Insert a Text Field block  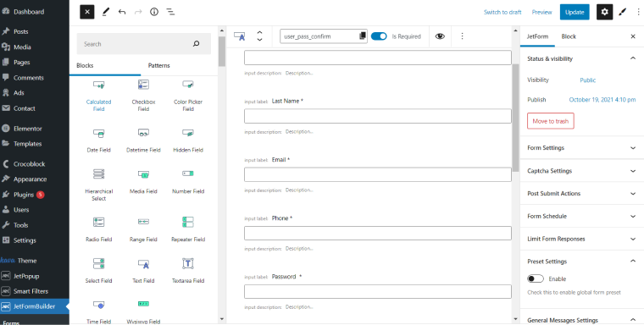click(x=143, y=271)
